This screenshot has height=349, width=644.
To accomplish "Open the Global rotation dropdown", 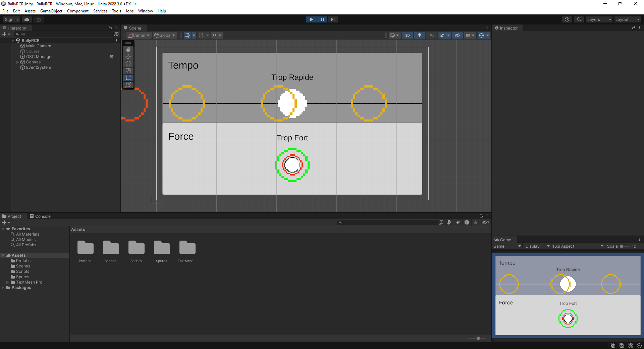I will coord(165,35).
